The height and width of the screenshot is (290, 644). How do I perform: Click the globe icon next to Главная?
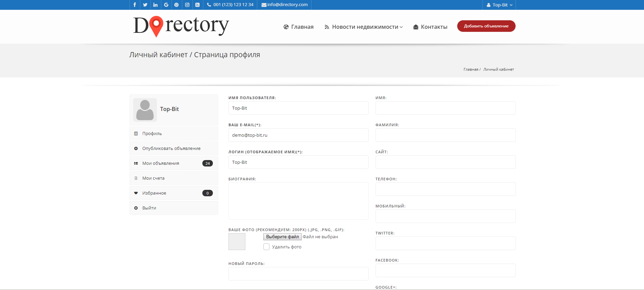pyautogui.click(x=286, y=27)
